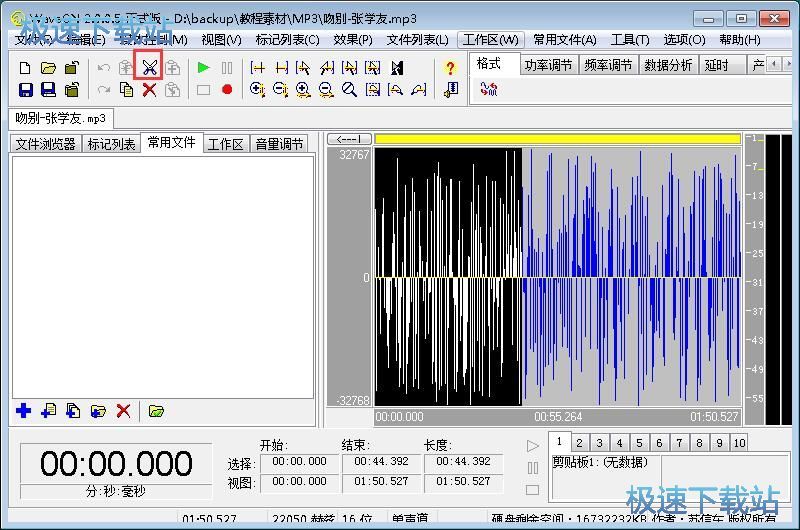Select the 功率调节 effects tab
This screenshot has width=800, height=530.
(550, 65)
